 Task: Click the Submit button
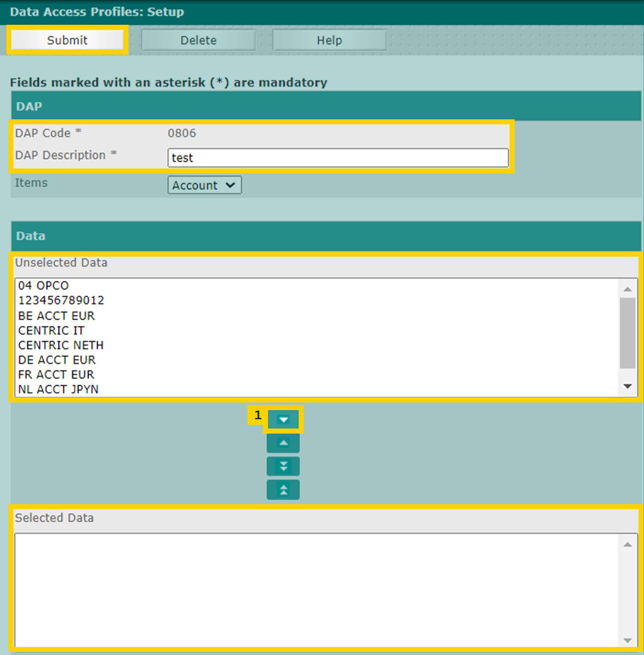click(67, 40)
